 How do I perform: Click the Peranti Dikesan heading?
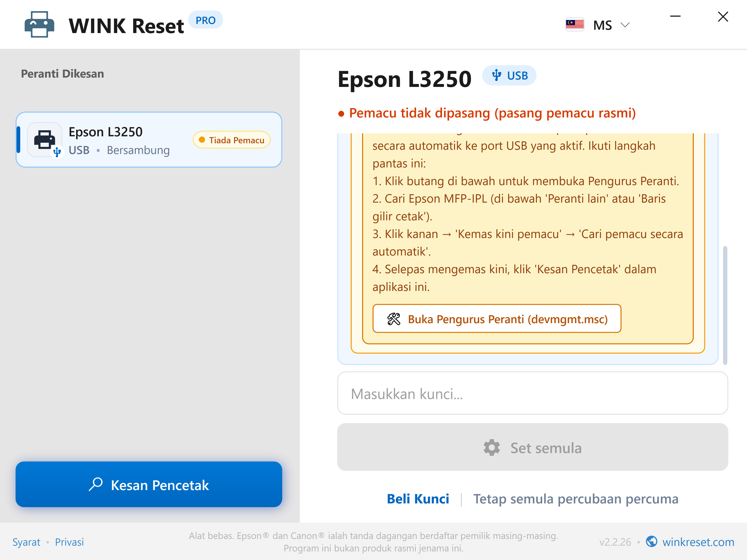[x=62, y=73]
